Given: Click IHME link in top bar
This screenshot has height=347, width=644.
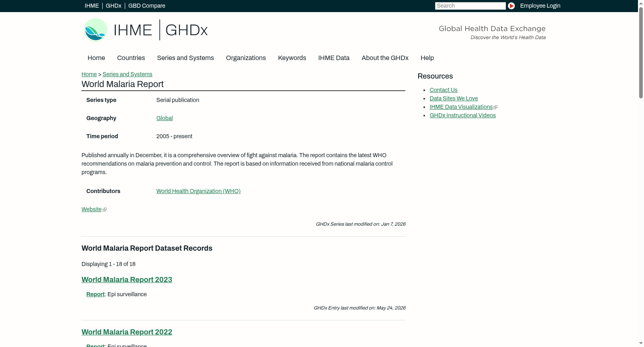Looking at the screenshot, I should pos(92,6).
